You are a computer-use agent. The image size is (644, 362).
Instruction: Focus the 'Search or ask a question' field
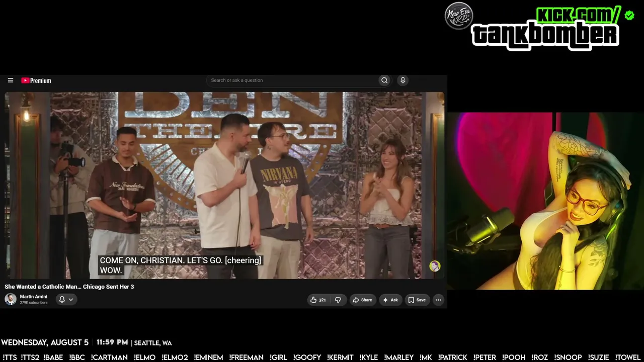click(292, 80)
